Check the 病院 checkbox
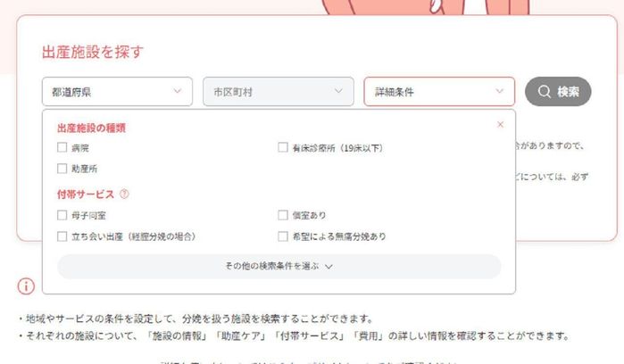 (62, 147)
